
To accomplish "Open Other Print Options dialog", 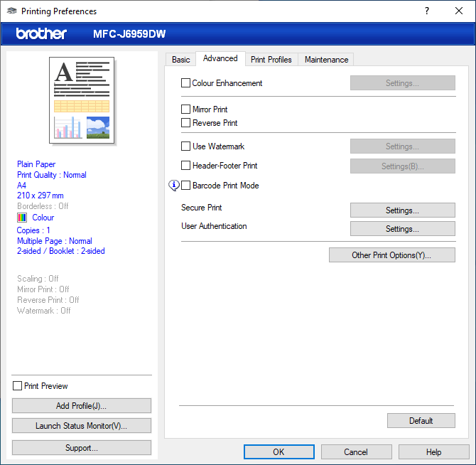I will 391,255.
